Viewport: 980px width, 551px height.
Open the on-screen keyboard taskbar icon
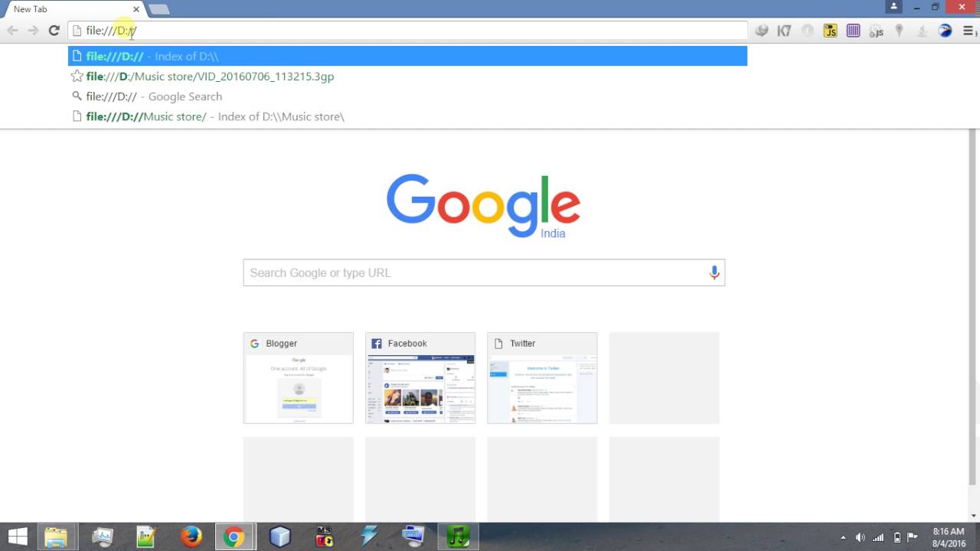pyautogui.click(x=413, y=536)
